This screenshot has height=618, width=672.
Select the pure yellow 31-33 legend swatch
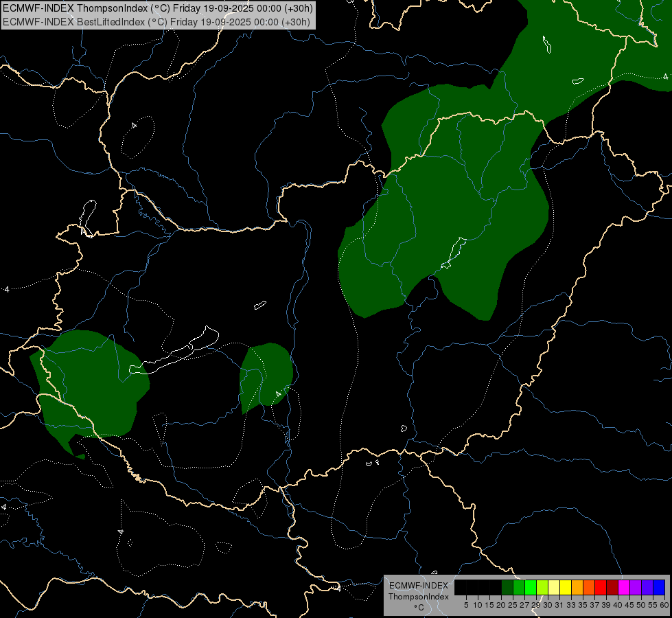point(566,587)
